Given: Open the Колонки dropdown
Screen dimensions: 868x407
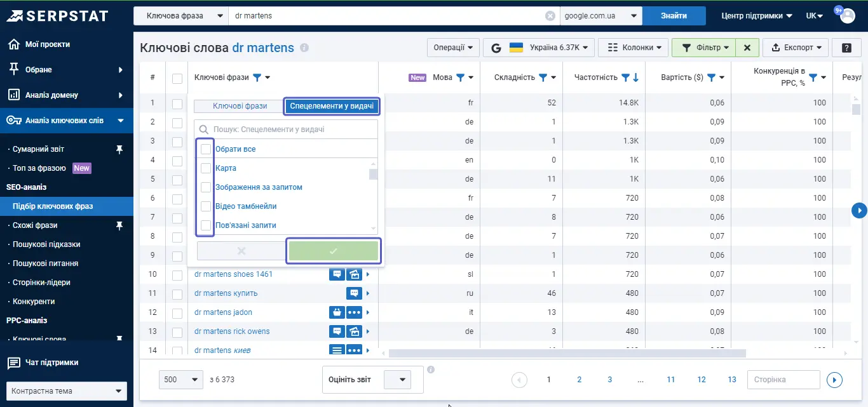Looking at the screenshot, I should coord(634,48).
